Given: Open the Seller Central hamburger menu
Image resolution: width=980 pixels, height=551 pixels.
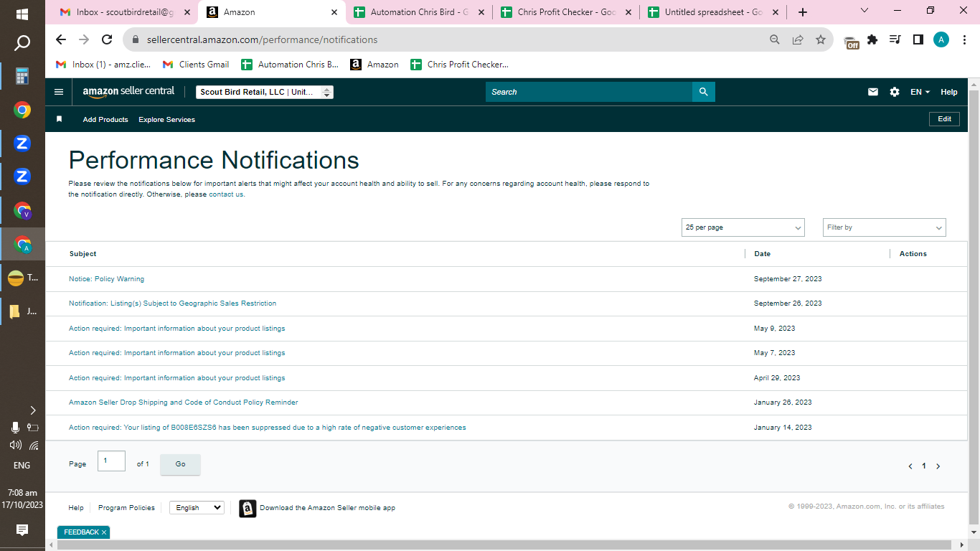Looking at the screenshot, I should [59, 92].
